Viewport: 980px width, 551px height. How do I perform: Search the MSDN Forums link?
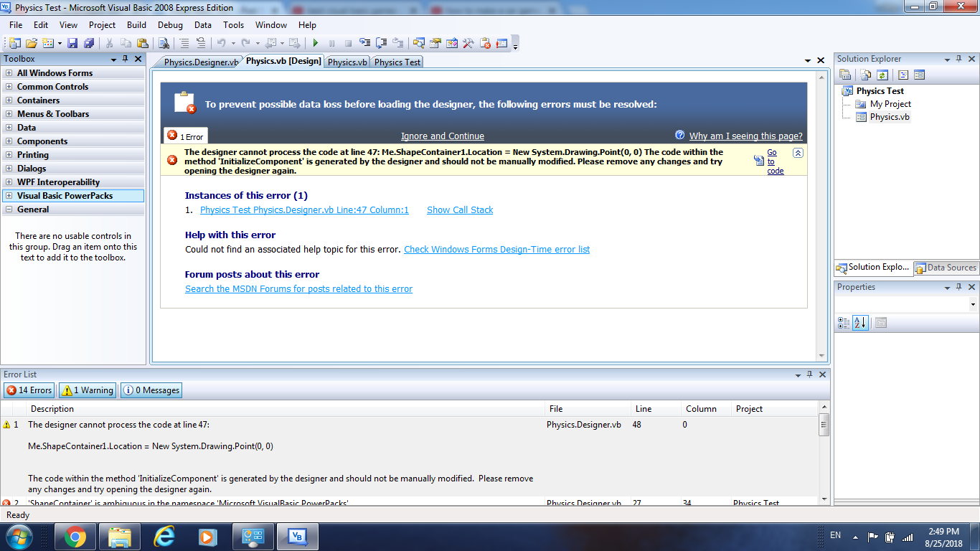298,289
